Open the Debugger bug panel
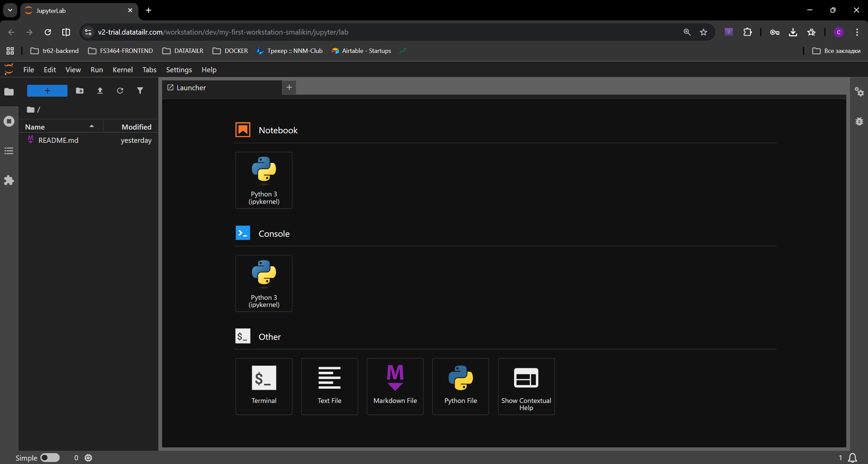The height and width of the screenshot is (464, 868). pos(859,121)
